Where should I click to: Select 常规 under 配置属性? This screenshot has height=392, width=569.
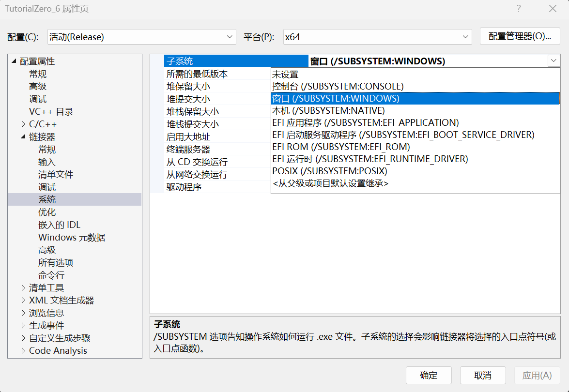(x=38, y=74)
